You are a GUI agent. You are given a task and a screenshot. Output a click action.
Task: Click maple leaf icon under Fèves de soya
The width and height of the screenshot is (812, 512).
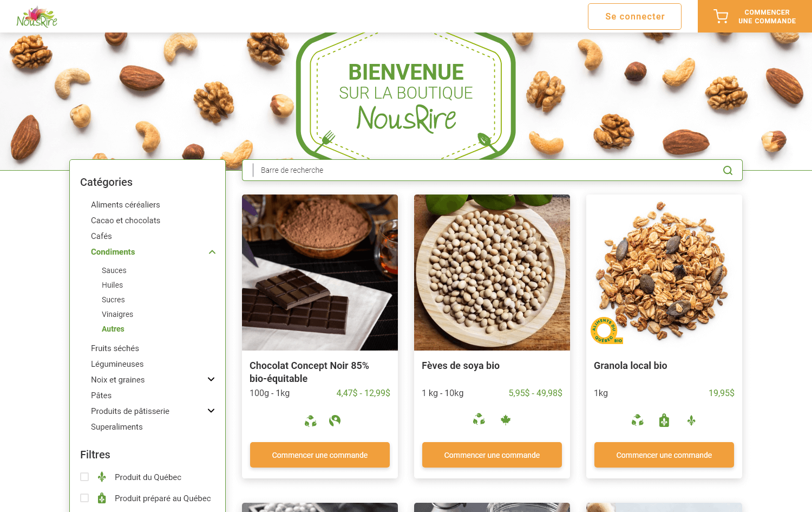tap(506, 420)
